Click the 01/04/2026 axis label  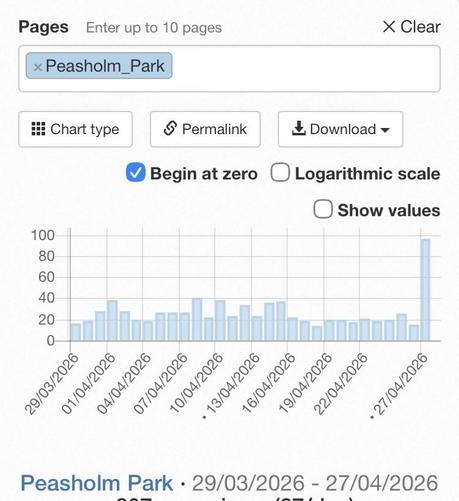pos(88,383)
